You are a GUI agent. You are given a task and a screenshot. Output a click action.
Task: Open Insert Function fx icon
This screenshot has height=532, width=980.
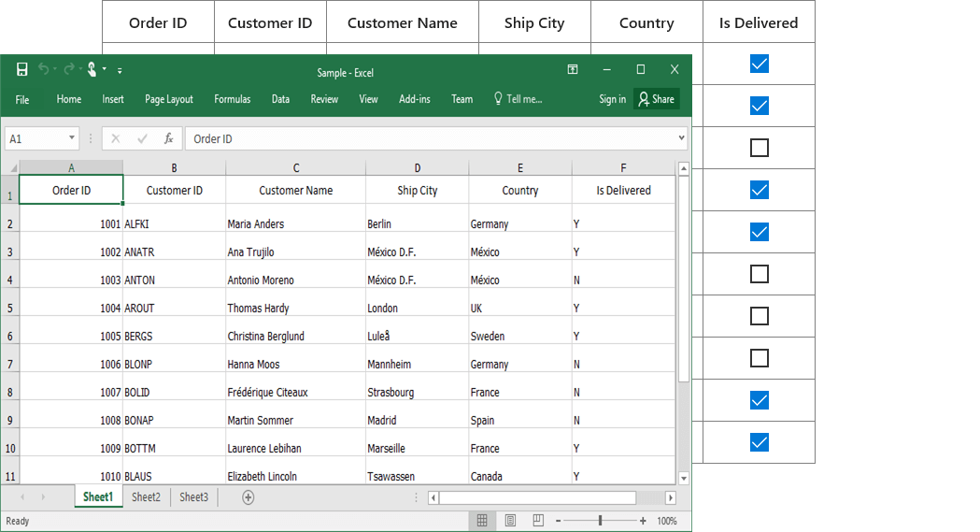click(169, 138)
